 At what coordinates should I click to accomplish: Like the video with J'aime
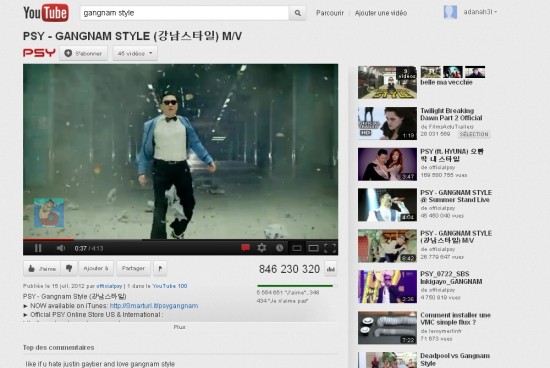[42, 269]
